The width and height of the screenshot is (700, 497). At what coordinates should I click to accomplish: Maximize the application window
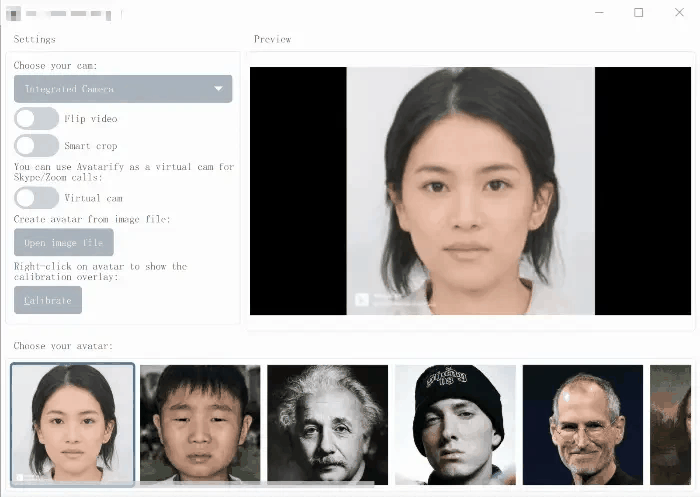pos(639,13)
